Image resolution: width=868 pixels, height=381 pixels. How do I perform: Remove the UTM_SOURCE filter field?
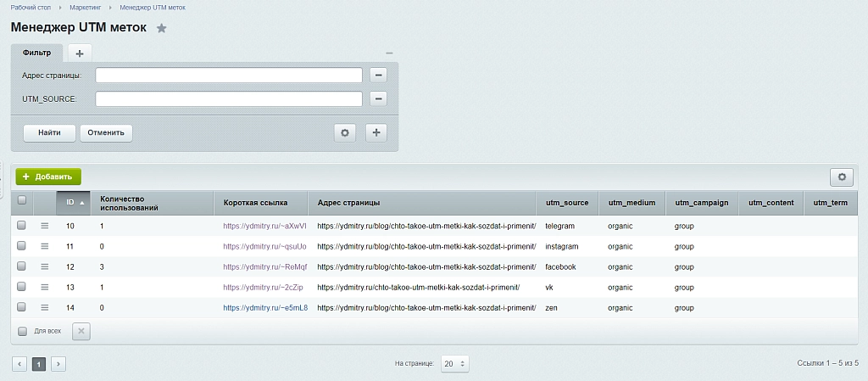378,98
